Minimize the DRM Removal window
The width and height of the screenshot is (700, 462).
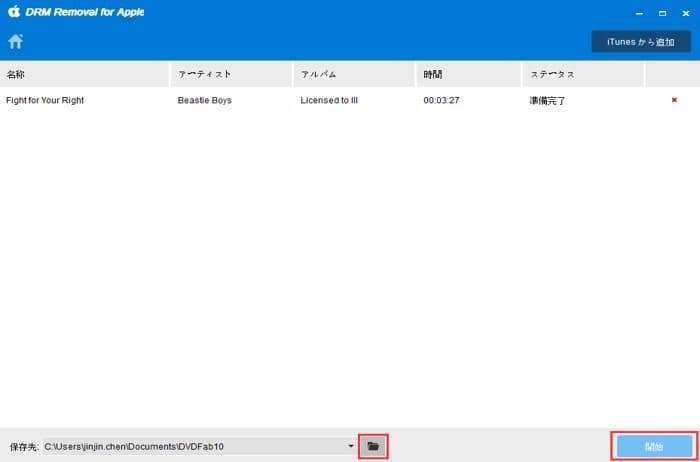coord(639,13)
